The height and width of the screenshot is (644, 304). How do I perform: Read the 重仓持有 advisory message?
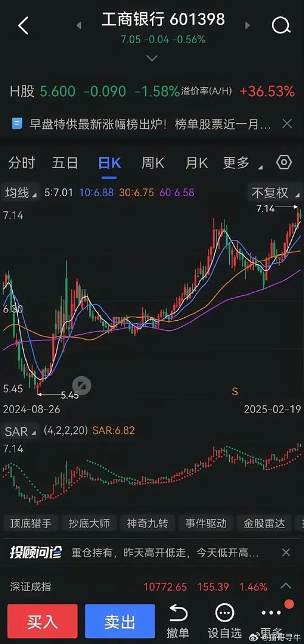(x=165, y=552)
